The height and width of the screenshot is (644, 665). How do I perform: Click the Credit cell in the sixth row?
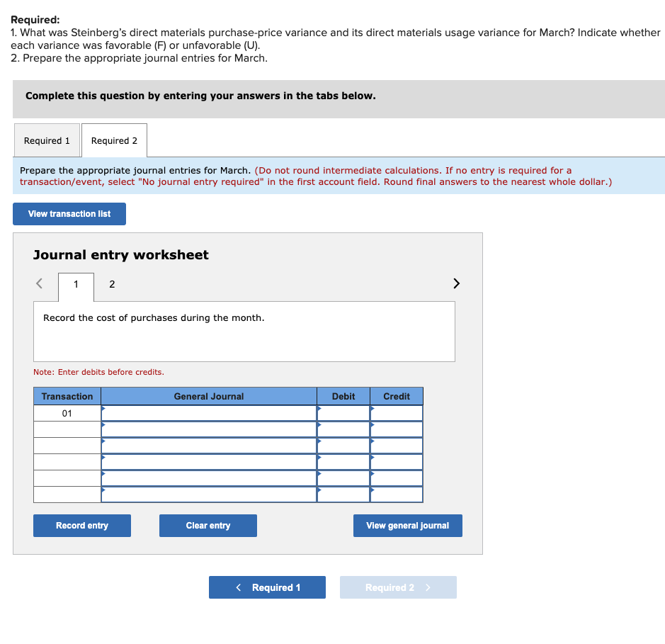click(x=397, y=495)
